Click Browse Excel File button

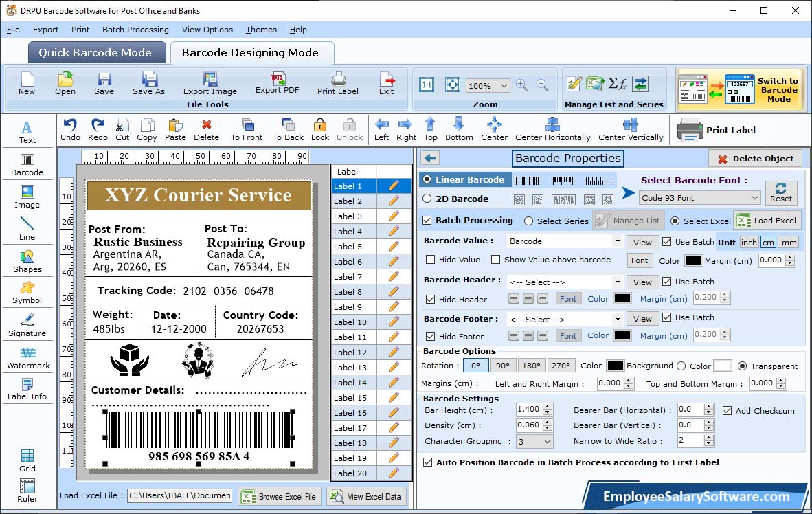(x=279, y=496)
